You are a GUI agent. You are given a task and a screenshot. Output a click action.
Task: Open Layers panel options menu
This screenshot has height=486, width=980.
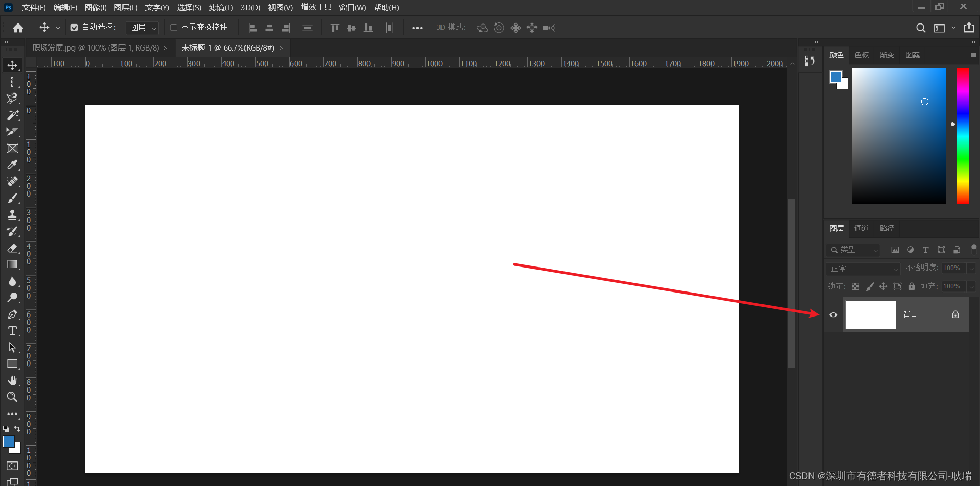click(973, 228)
